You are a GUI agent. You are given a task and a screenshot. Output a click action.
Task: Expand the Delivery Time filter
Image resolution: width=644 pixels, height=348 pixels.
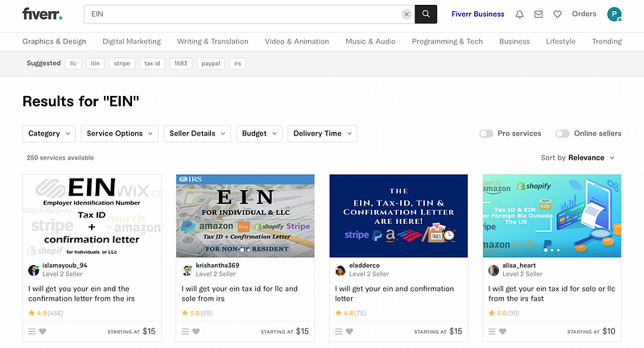coord(323,134)
